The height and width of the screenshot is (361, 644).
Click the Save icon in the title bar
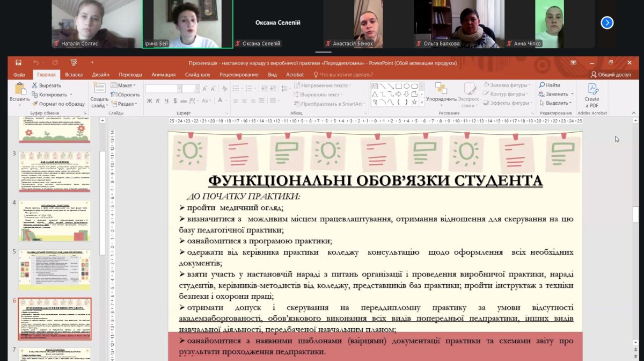tap(18, 63)
